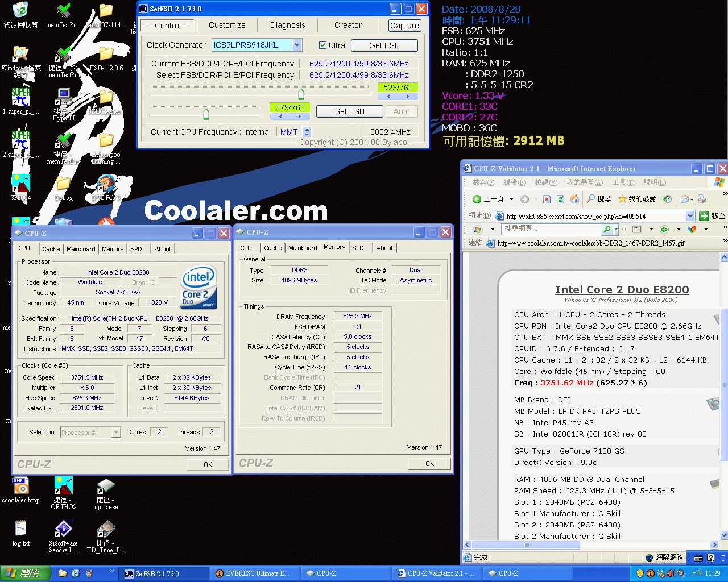This screenshot has width=728, height=582.
Task: Click the Set FSB button
Action: [349, 111]
